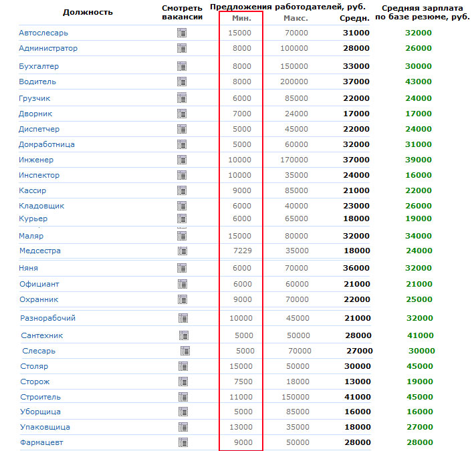Click the Макс. column header
The width and height of the screenshot is (476, 451).
click(295, 18)
